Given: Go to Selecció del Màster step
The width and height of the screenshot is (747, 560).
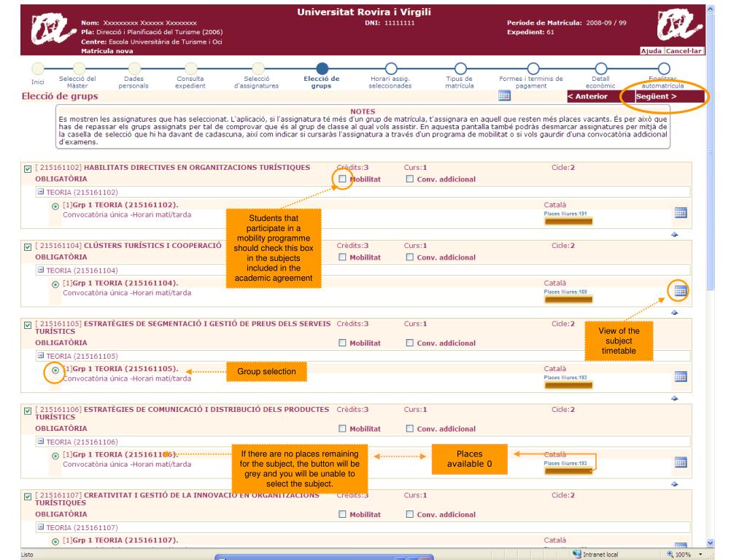Looking at the screenshot, I should point(79,69).
